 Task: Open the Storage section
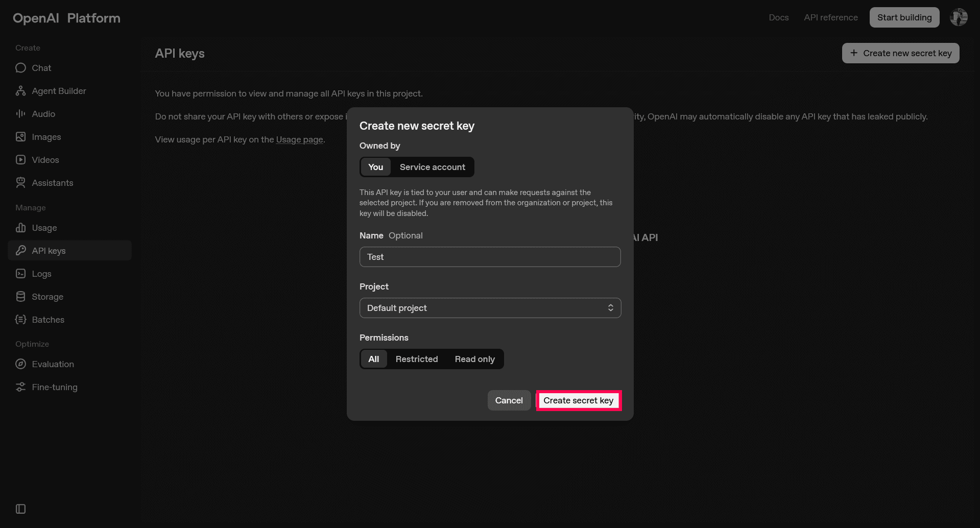47,296
